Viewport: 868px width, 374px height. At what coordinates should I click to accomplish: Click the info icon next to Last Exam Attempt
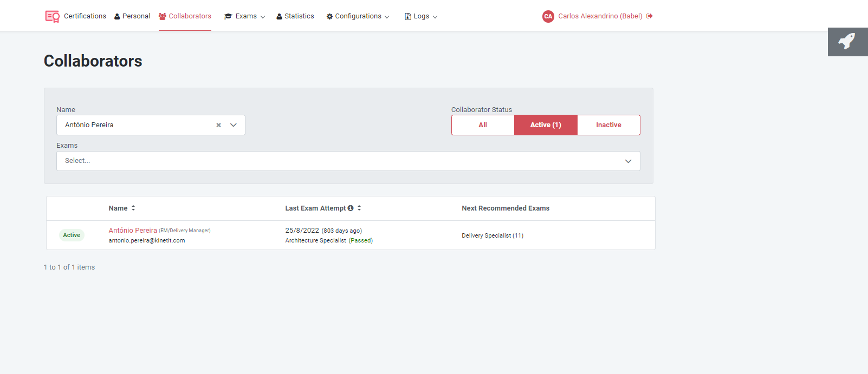(351, 208)
